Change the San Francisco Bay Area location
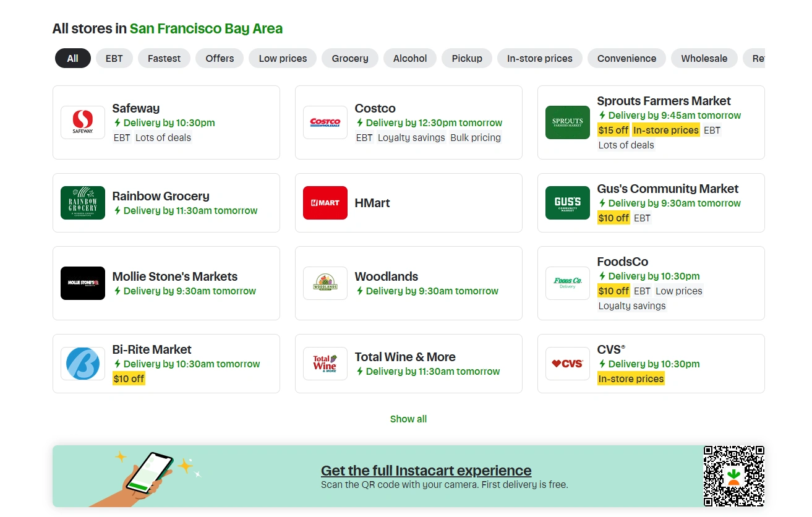Image resolution: width=812 pixels, height=517 pixels. click(206, 28)
